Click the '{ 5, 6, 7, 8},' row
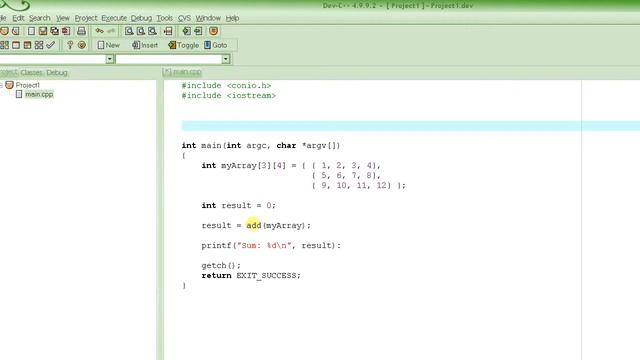Image resolution: width=640 pixels, height=360 pixels. (x=346, y=176)
